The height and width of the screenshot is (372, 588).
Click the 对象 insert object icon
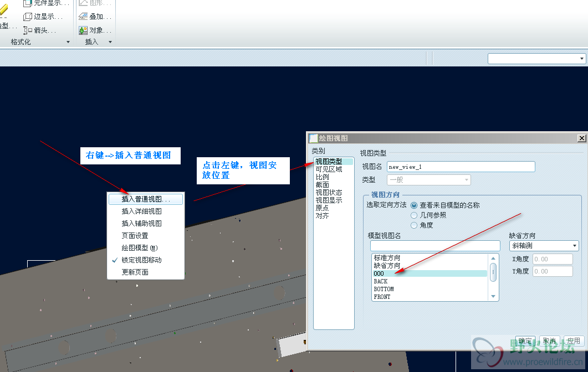pos(83,30)
